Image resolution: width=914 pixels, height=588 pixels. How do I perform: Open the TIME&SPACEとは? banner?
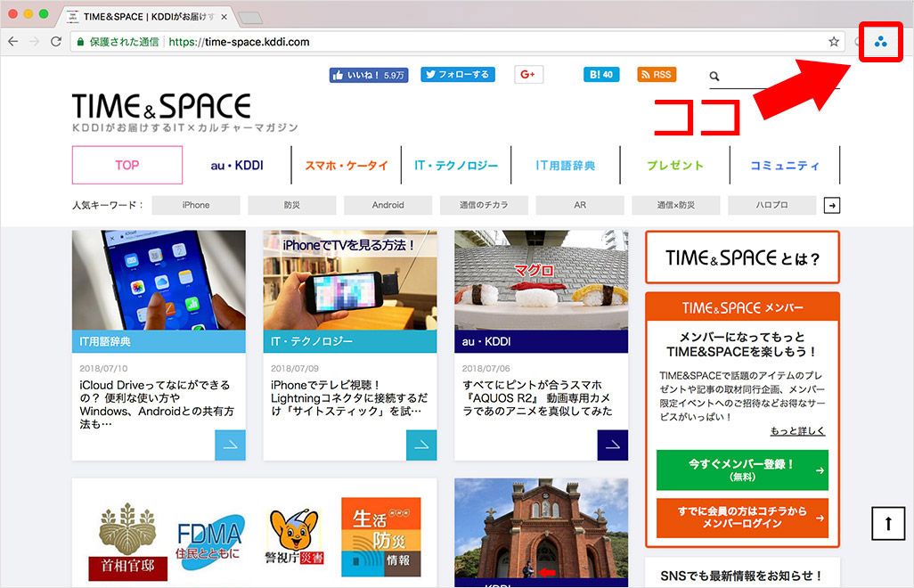[x=743, y=257]
